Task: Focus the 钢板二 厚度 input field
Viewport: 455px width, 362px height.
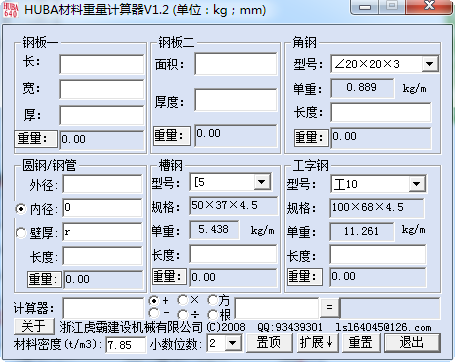Action: (x=236, y=100)
